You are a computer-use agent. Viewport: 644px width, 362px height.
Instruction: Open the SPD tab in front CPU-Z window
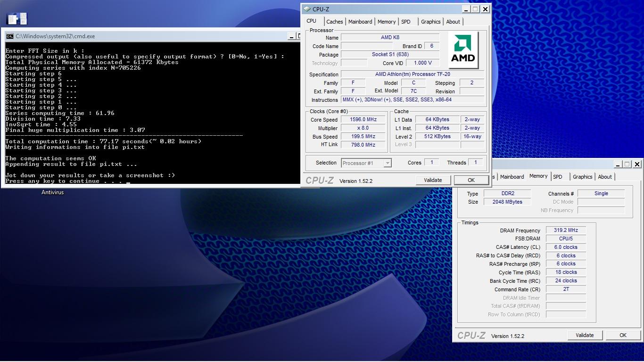[406, 22]
